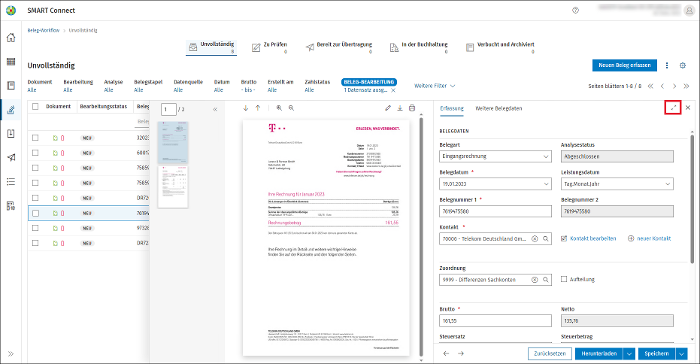Click the magnifier in the Kontakt field
The height and width of the screenshot is (364, 700).
pyautogui.click(x=546, y=239)
